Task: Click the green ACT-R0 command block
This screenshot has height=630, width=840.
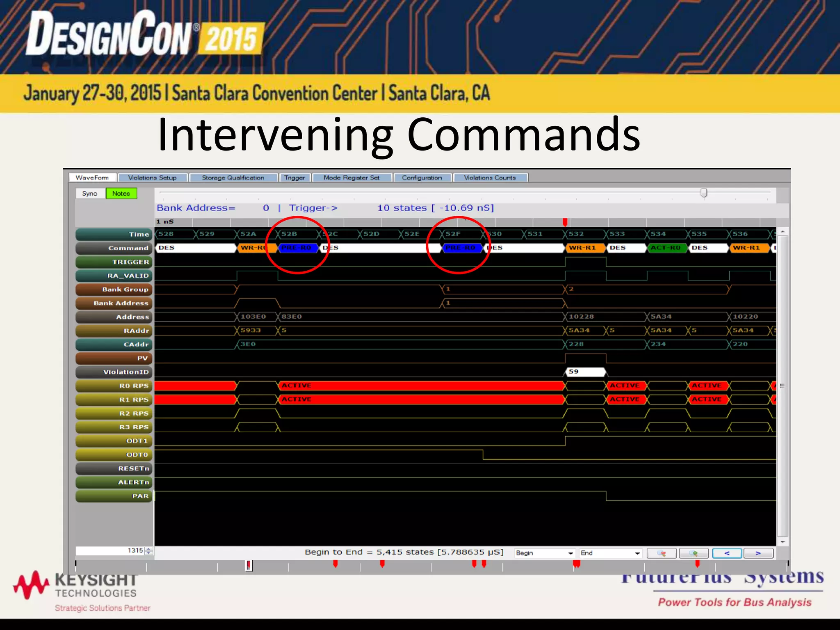Action: [x=667, y=248]
